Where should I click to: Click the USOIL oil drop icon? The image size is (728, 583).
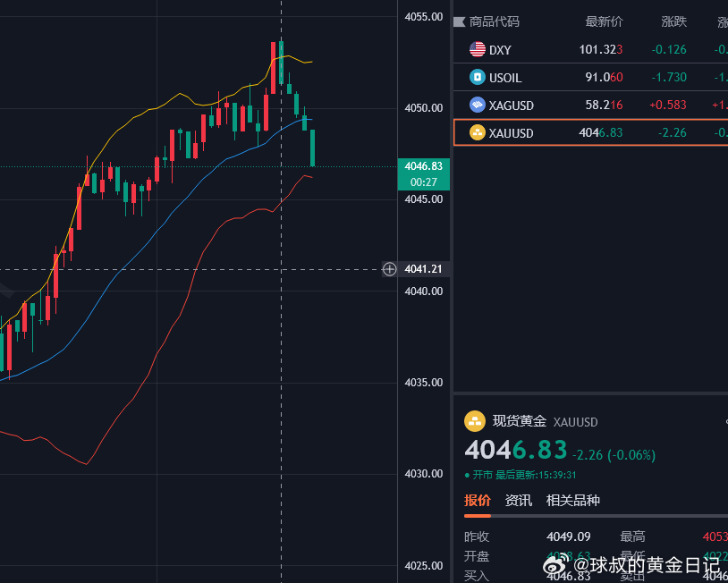click(478, 77)
